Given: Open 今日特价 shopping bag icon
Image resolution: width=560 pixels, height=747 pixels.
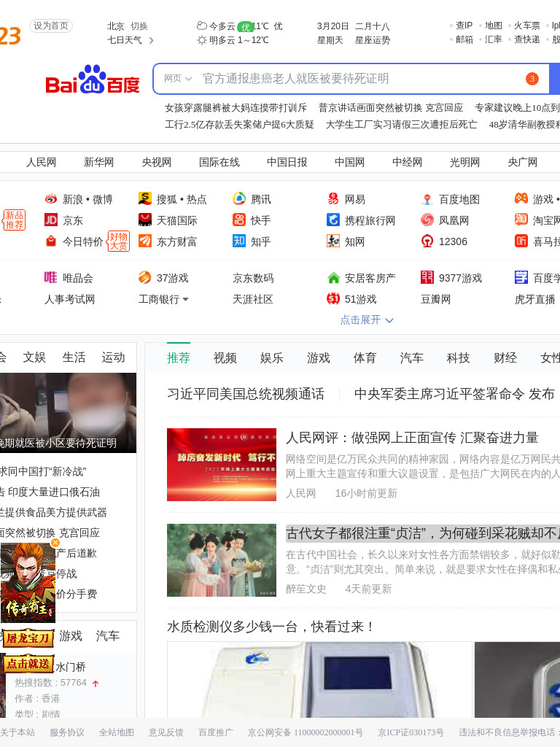Looking at the screenshot, I should [51, 241].
